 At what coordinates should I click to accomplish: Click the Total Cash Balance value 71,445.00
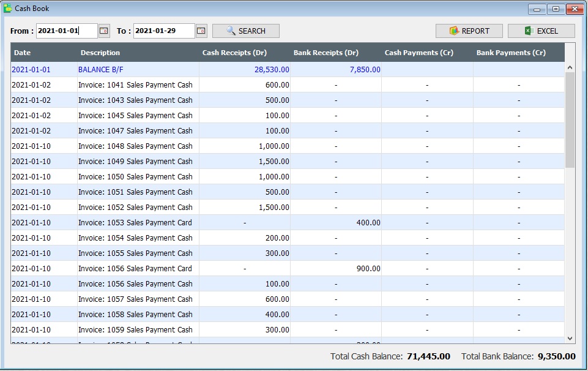428,356
